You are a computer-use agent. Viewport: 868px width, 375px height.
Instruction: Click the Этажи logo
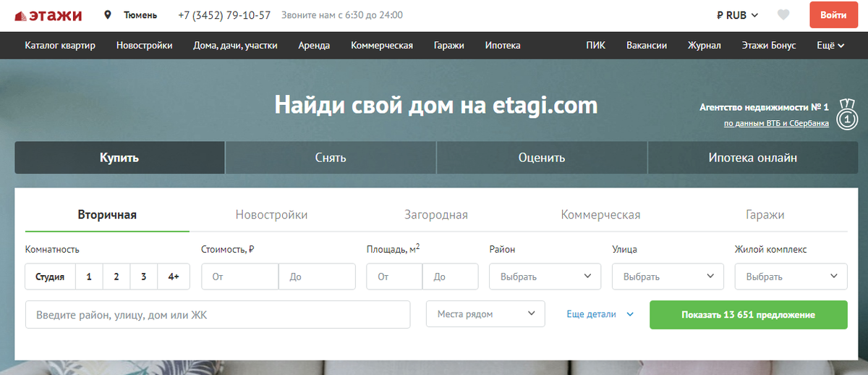pyautogui.click(x=48, y=14)
